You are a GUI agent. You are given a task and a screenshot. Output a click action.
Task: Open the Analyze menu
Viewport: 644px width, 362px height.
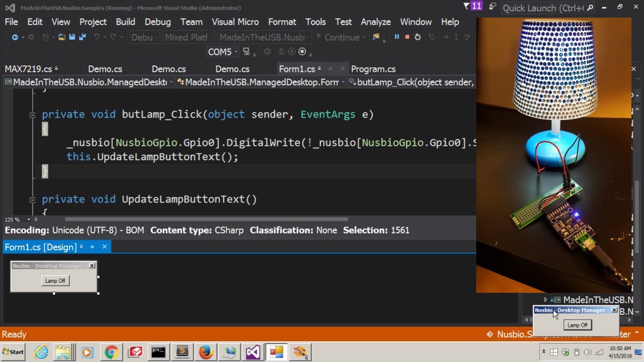[376, 22]
